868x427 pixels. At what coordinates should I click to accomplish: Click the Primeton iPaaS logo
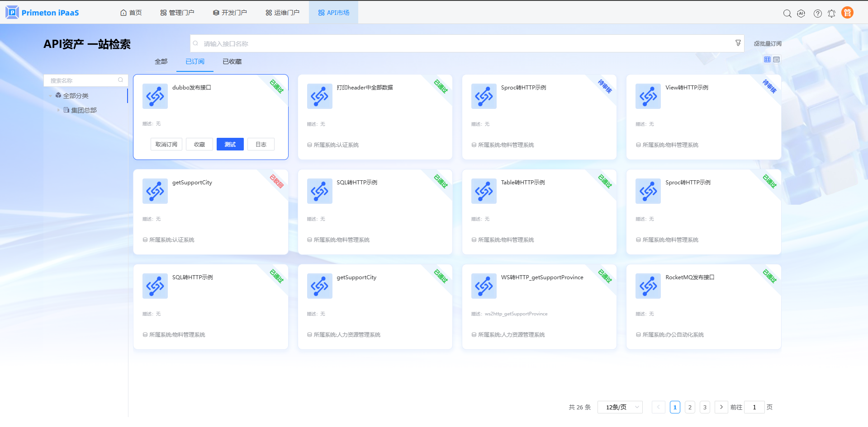43,13
